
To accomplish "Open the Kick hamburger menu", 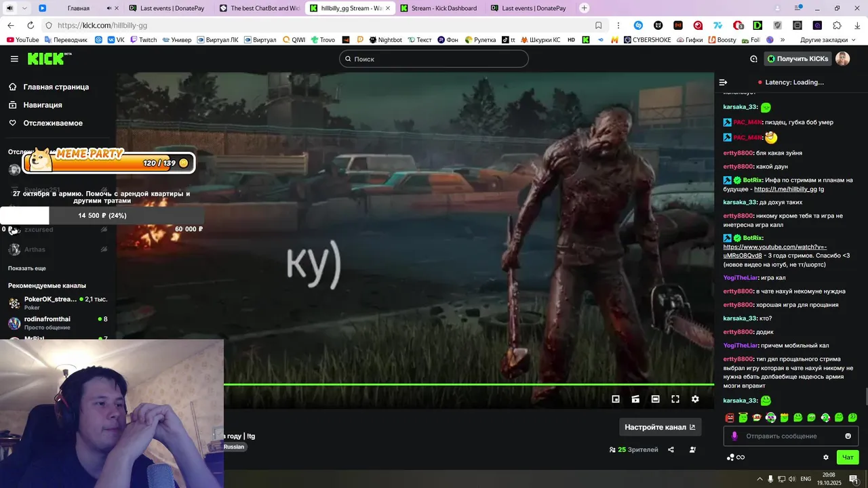I will pyautogui.click(x=14, y=59).
